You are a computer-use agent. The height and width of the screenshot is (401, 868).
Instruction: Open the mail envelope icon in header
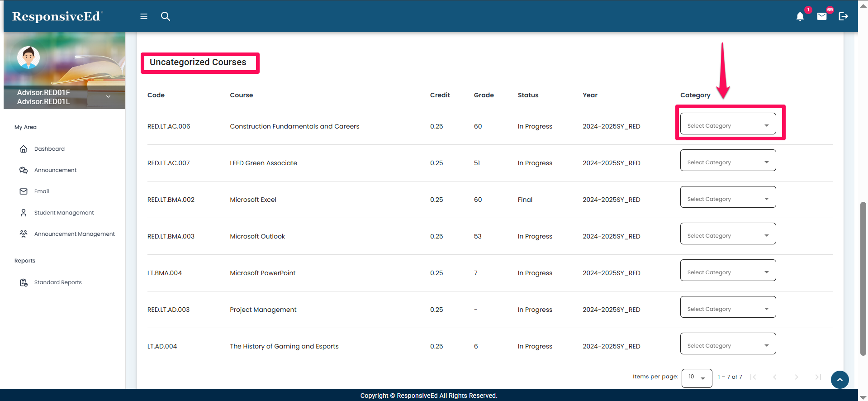pyautogui.click(x=822, y=16)
